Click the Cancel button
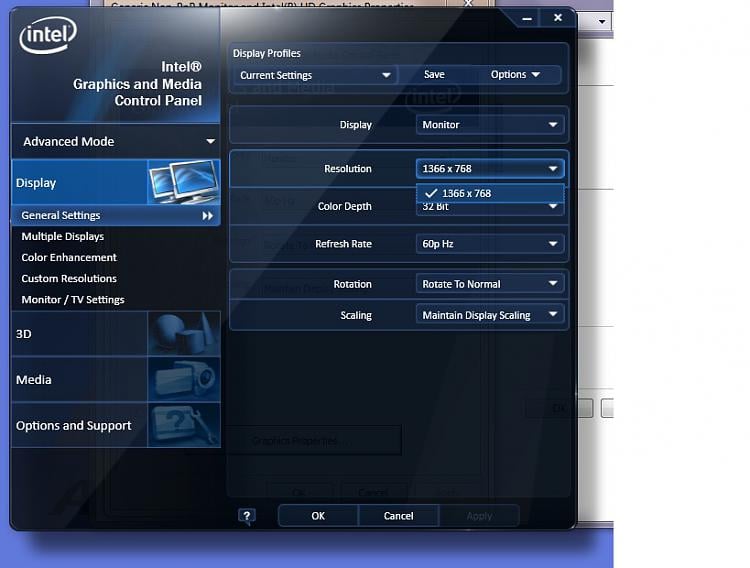The image size is (750, 568). (x=398, y=516)
